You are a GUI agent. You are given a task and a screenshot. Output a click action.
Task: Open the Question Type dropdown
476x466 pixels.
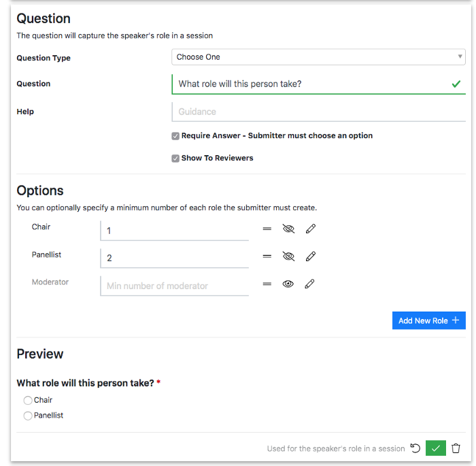point(318,57)
